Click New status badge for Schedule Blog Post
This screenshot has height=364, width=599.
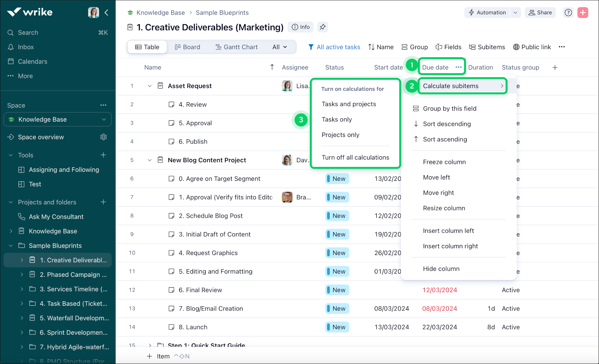click(x=337, y=216)
